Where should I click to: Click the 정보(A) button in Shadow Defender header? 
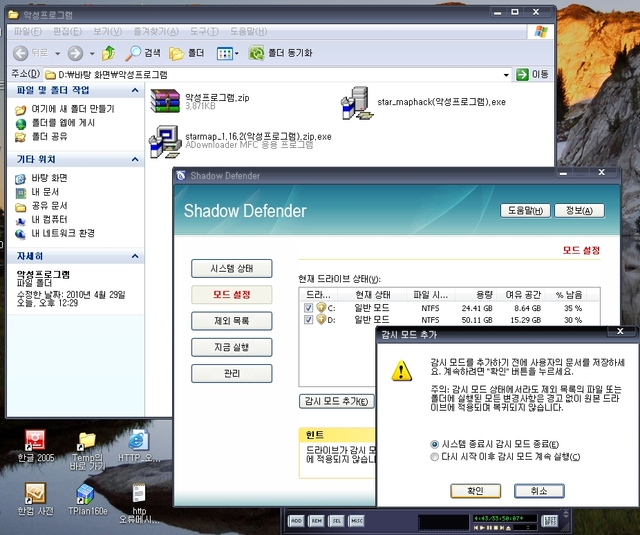tap(579, 211)
